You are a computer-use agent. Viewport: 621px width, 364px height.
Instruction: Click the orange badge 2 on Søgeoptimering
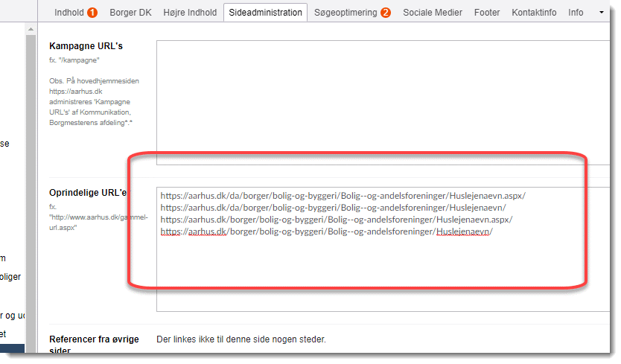[x=386, y=13]
